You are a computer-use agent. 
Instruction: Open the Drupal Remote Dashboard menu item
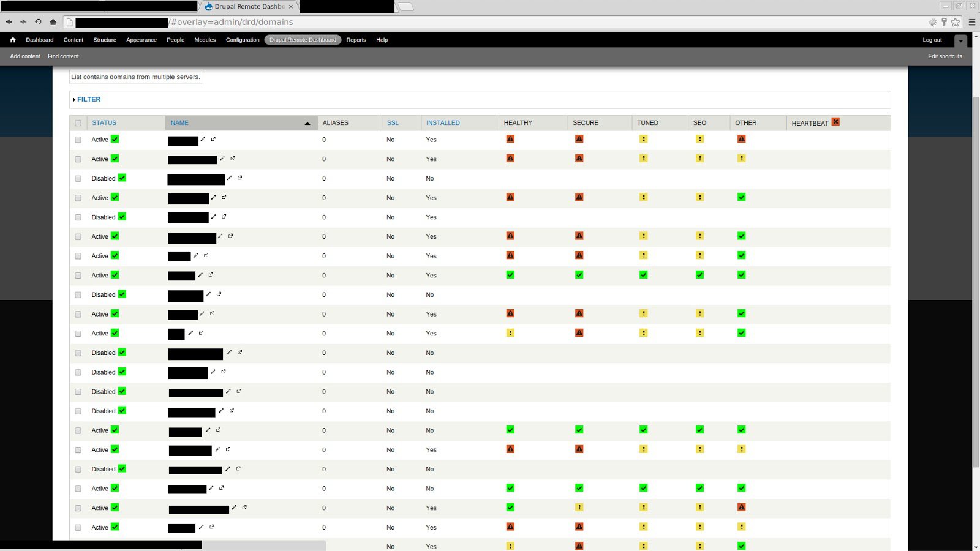(303, 39)
